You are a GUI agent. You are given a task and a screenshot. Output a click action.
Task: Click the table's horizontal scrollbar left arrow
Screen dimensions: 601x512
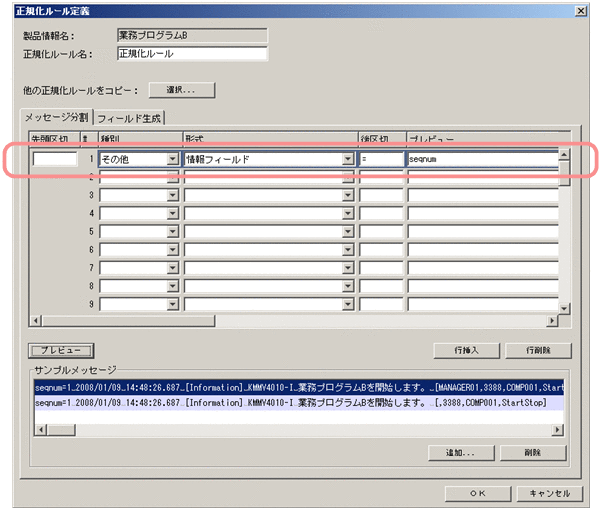(37, 320)
